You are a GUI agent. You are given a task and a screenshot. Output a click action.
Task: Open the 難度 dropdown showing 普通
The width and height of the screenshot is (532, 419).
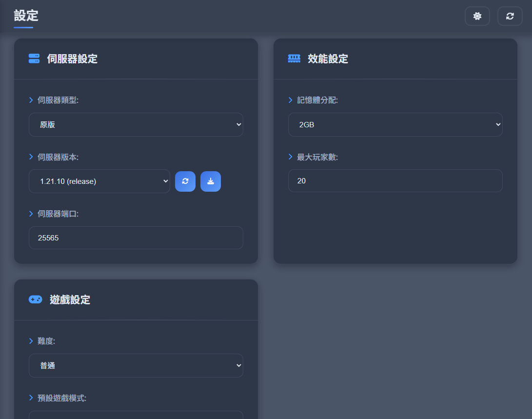pos(136,365)
